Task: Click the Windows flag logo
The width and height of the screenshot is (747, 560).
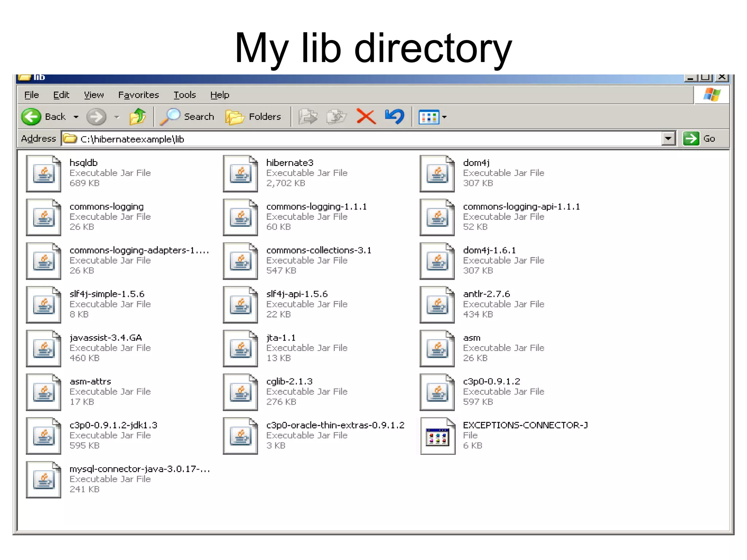Action: (x=712, y=95)
